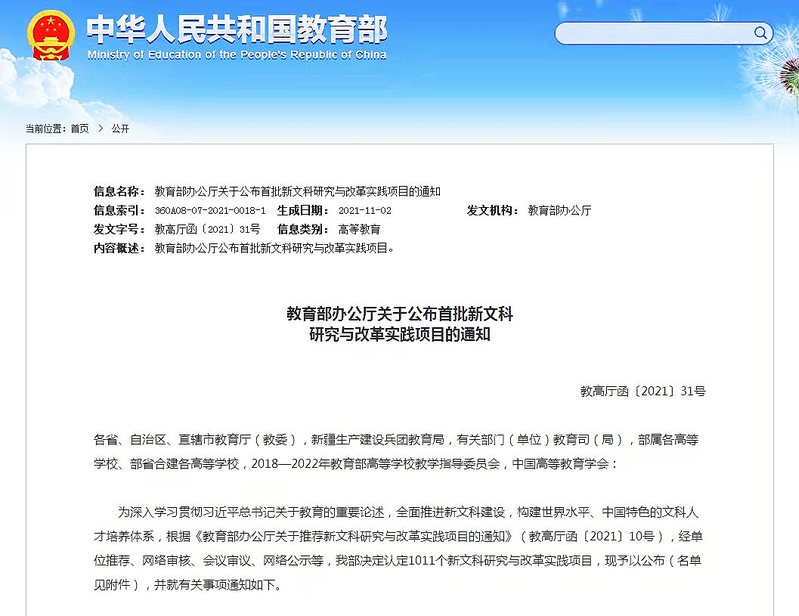Image resolution: width=799 pixels, height=616 pixels.
Task: Click the magnifier search icon
Action: 761,33
